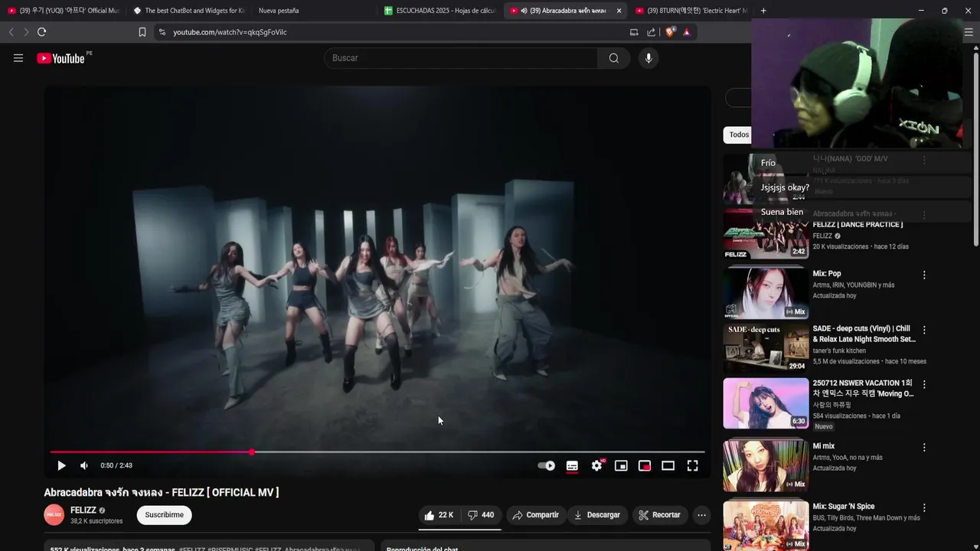The height and width of the screenshot is (551, 980).
Task: Select the Todos filter chip
Action: coord(737,135)
